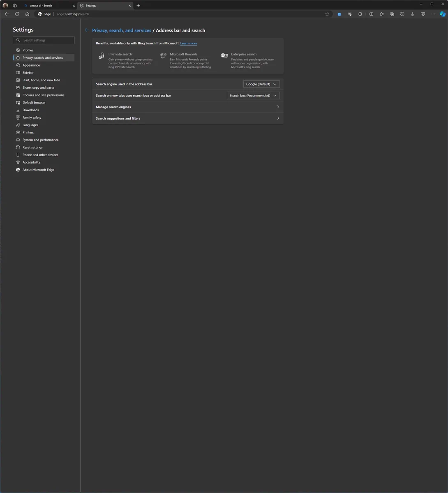Go to Start, home, and new tabs
The width and height of the screenshot is (448, 493).
click(x=44, y=80)
